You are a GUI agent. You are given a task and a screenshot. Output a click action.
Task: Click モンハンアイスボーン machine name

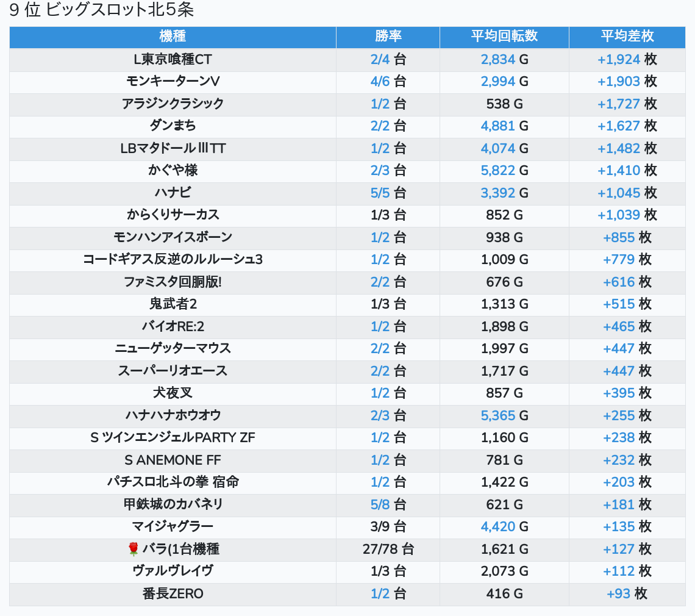click(x=173, y=237)
